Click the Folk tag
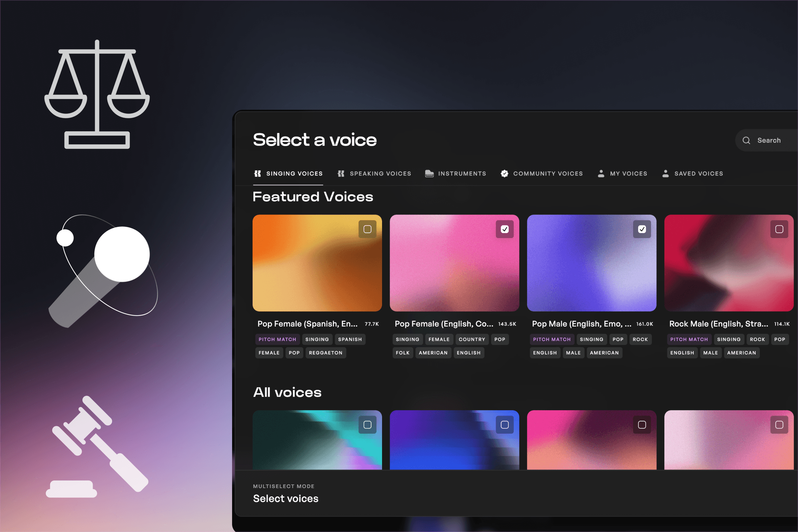The width and height of the screenshot is (798, 532). 403,353
